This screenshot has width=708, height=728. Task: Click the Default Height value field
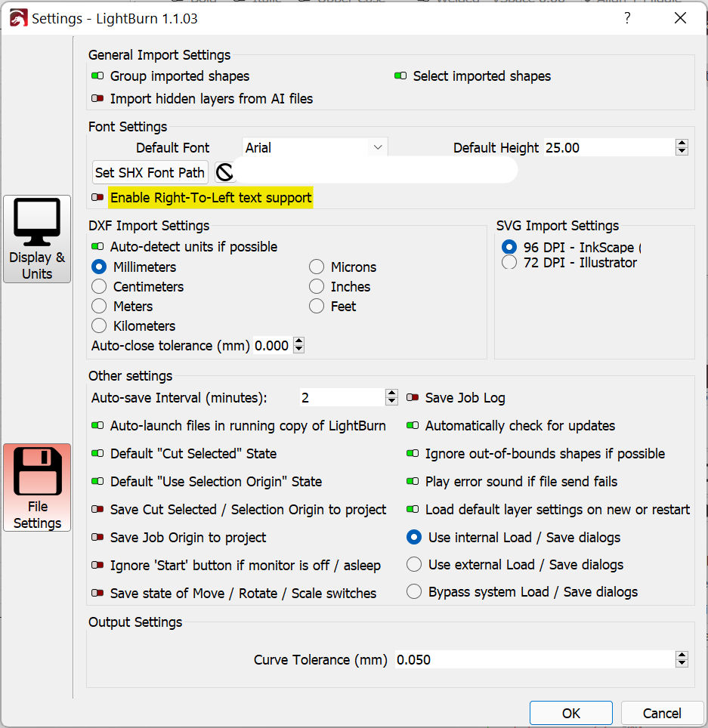pos(609,148)
